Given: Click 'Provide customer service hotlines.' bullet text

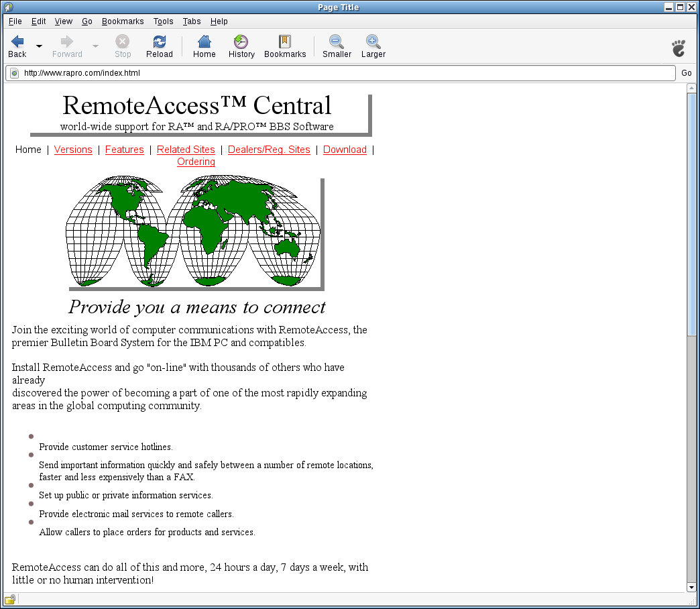Looking at the screenshot, I should tap(106, 447).
